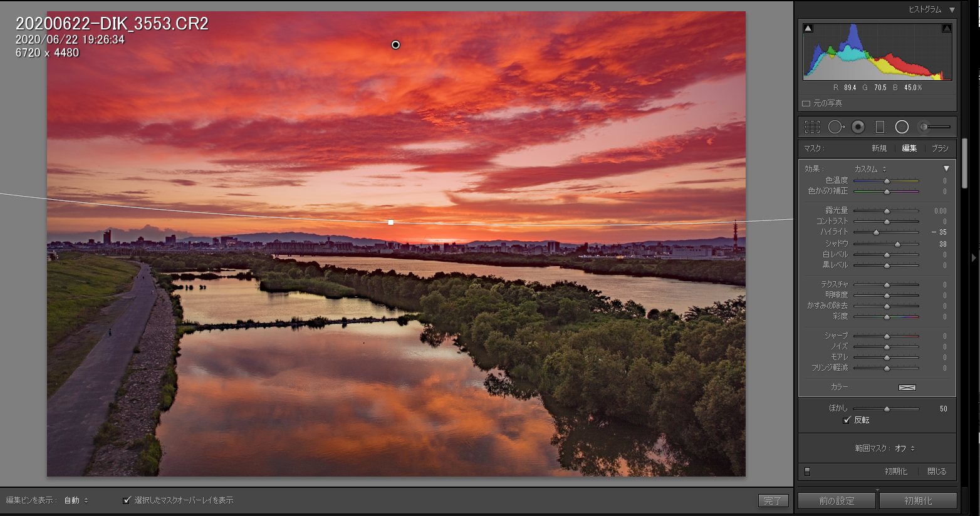
Task: Open the 効果 カスタム preset dropdown
Action: [x=870, y=169]
